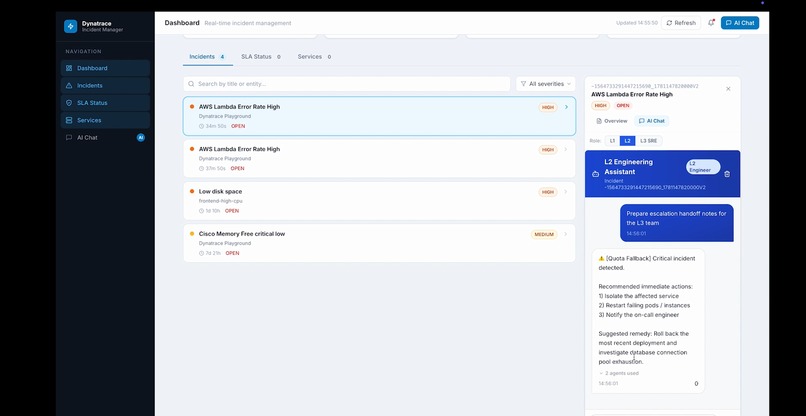This screenshot has width=806, height=416.
Task: Open Cisco Memory Free critical low incident
Action: [x=379, y=243]
